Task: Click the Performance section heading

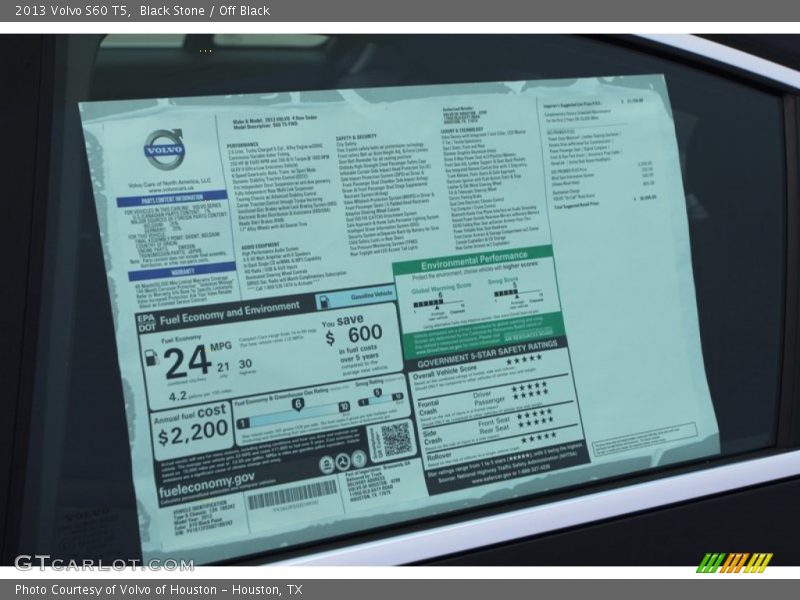Action: [x=243, y=145]
